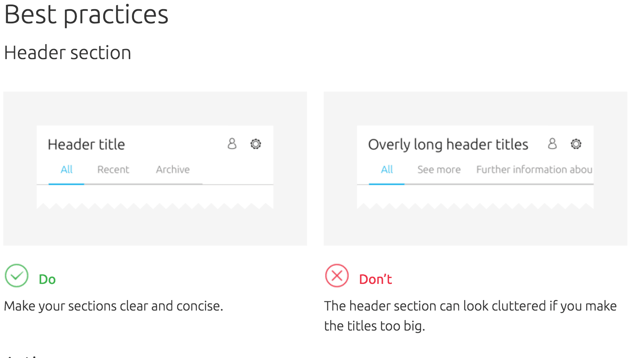644x358 pixels.
Task: Open settings gear in Overly long header example
Action: pyautogui.click(x=576, y=144)
